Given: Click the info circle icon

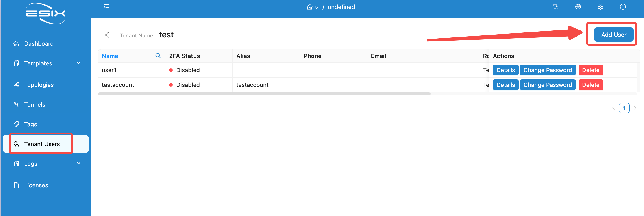Looking at the screenshot, I should (622, 7).
